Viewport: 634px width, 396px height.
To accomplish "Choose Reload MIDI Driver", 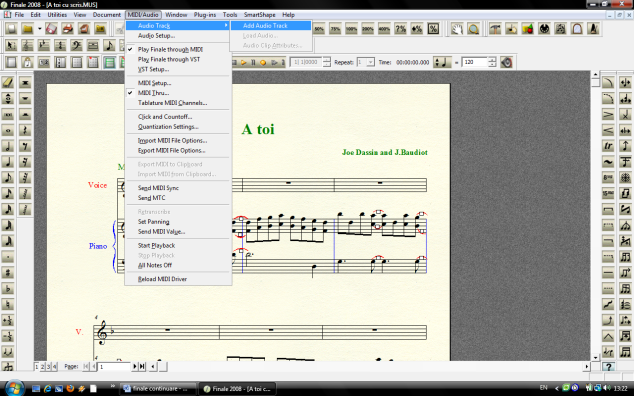I will (x=178, y=279).
